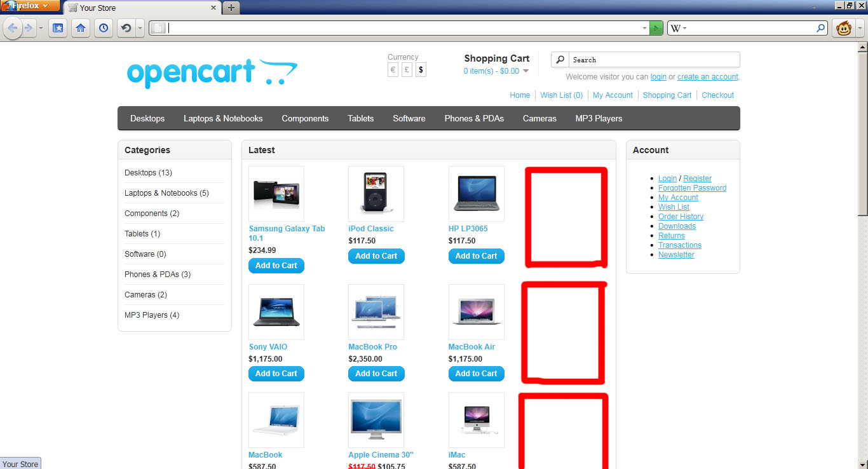The height and width of the screenshot is (469, 868).
Task: Open the bookmarks star toolbar button
Action: 58,28
